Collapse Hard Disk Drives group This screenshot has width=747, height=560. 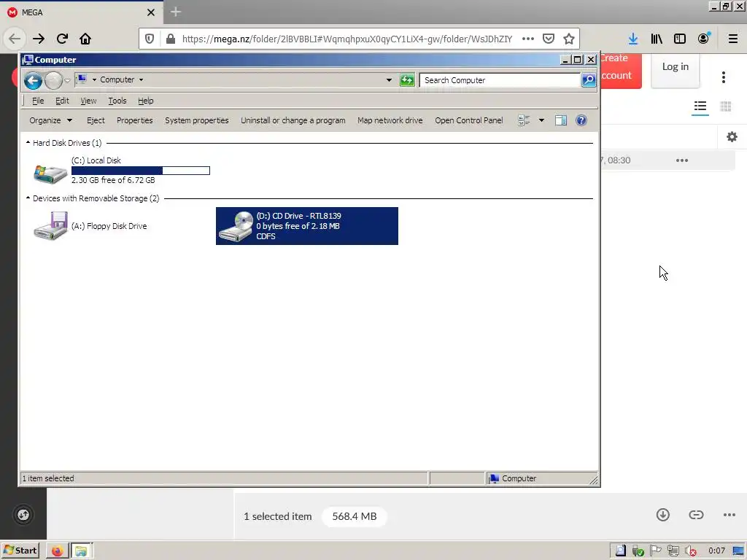coord(28,142)
